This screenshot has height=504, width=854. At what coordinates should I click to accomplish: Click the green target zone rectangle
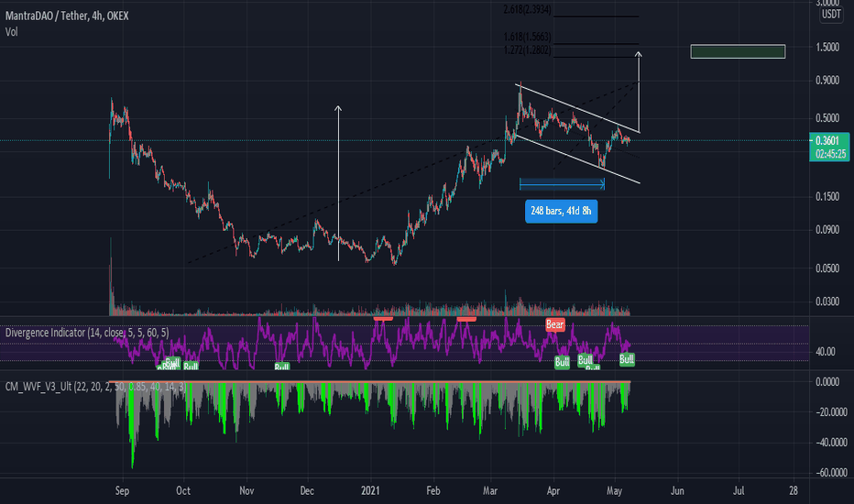click(738, 51)
